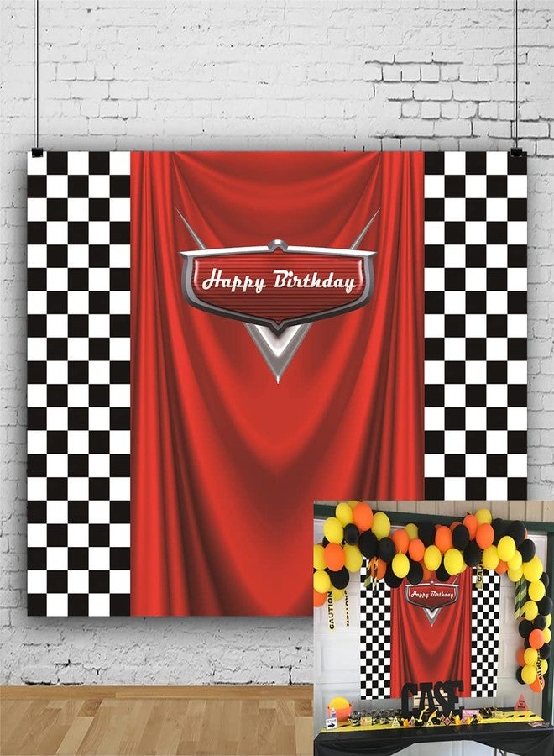Click the "Happy Birthday" text on the large backdrop
The image size is (554, 756).
tap(279, 281)
